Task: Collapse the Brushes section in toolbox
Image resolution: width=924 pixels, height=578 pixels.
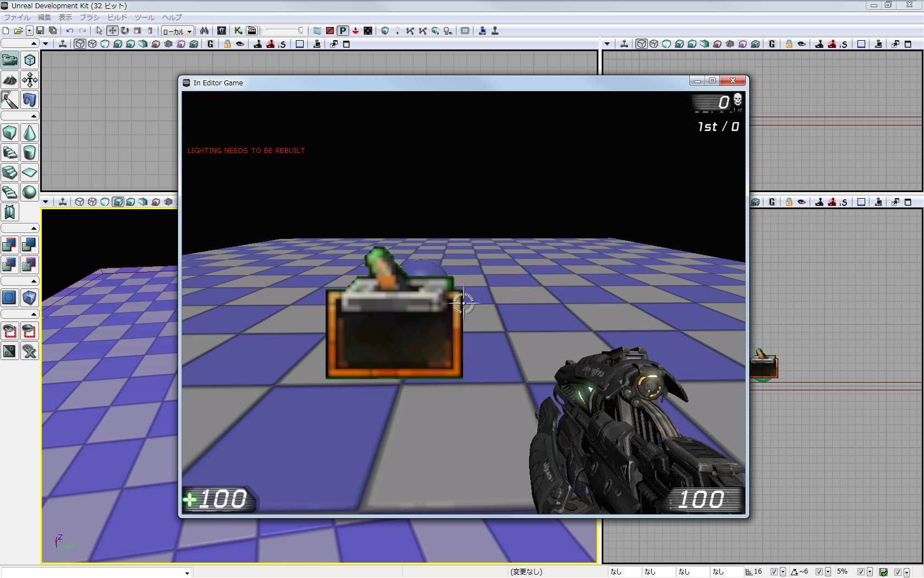Action: [20, 116]
